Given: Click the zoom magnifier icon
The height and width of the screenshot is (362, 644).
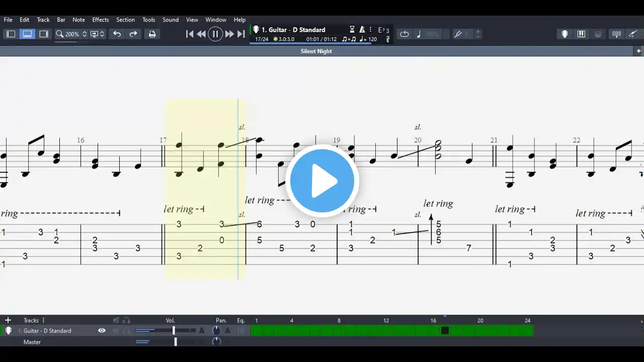Looking at the screenshot, I should [x=59, y=34].
